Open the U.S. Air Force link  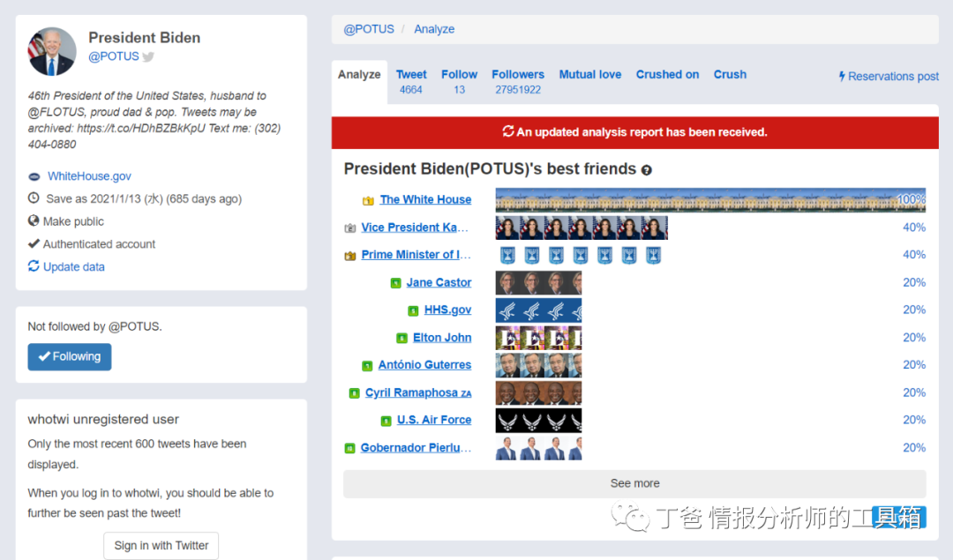434,420
